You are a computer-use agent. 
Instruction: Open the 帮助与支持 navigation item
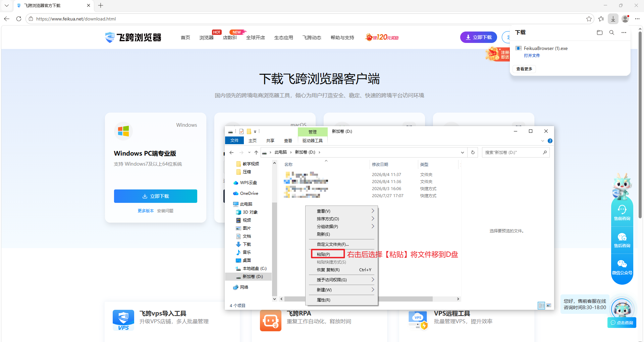(342, 38)
